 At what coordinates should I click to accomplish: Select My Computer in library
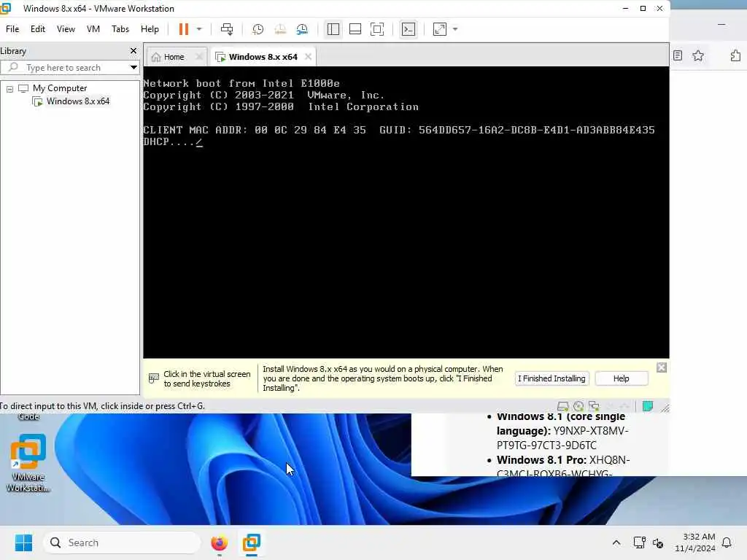pyautogui.click(x=60, y=88)
